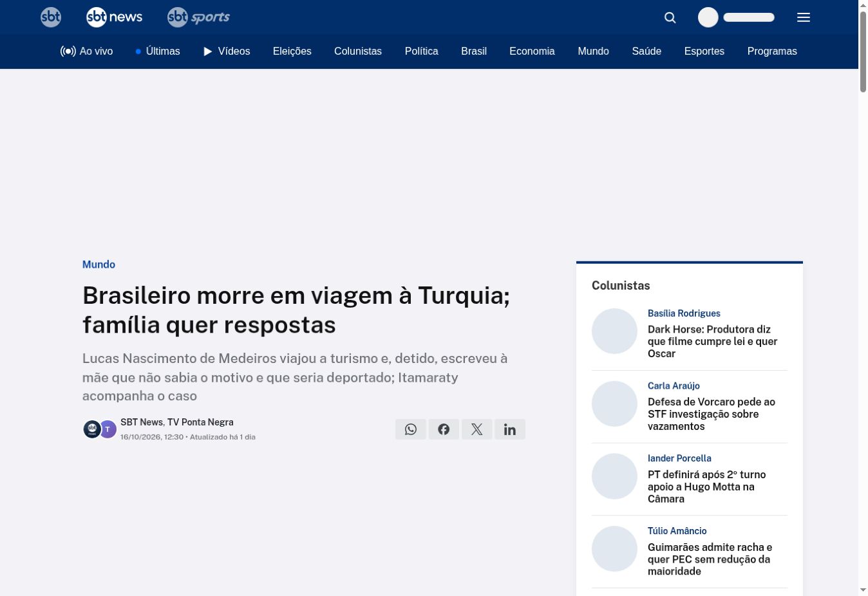The width and height of the screenshot is (868, 596).
Task: Open the SBT News logo link
Action: tap(115, 17)
